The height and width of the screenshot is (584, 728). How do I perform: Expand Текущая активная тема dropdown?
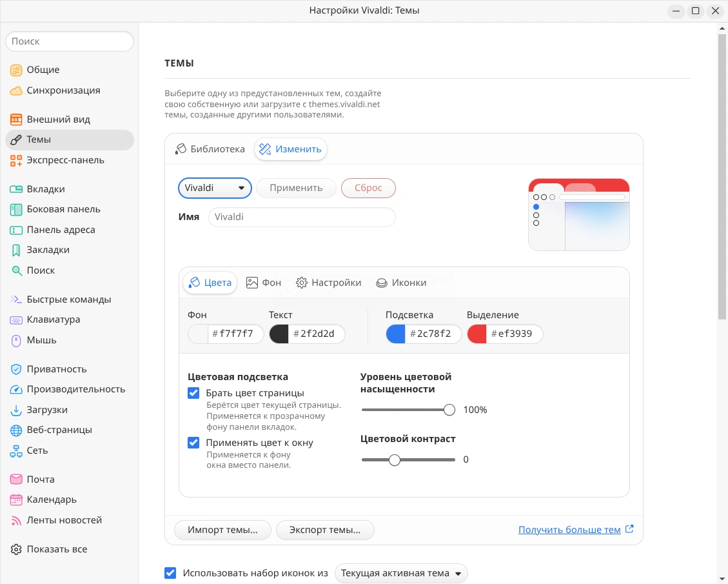[x=401, y=573]
